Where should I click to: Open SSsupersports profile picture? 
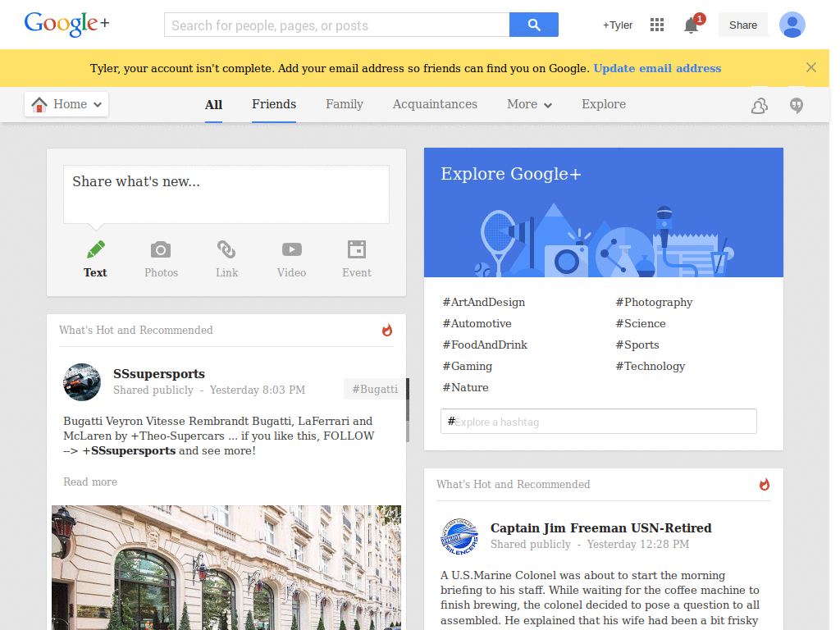(x=82, y=382)
